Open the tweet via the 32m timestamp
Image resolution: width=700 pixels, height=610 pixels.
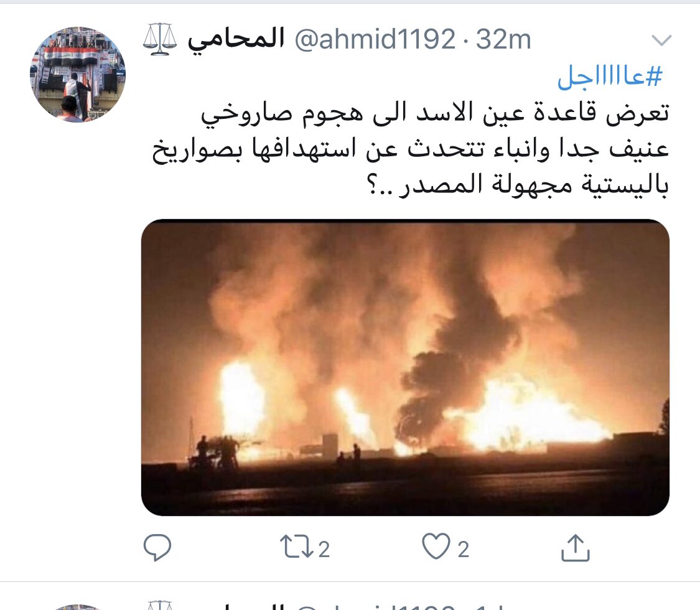pos(503,39)
